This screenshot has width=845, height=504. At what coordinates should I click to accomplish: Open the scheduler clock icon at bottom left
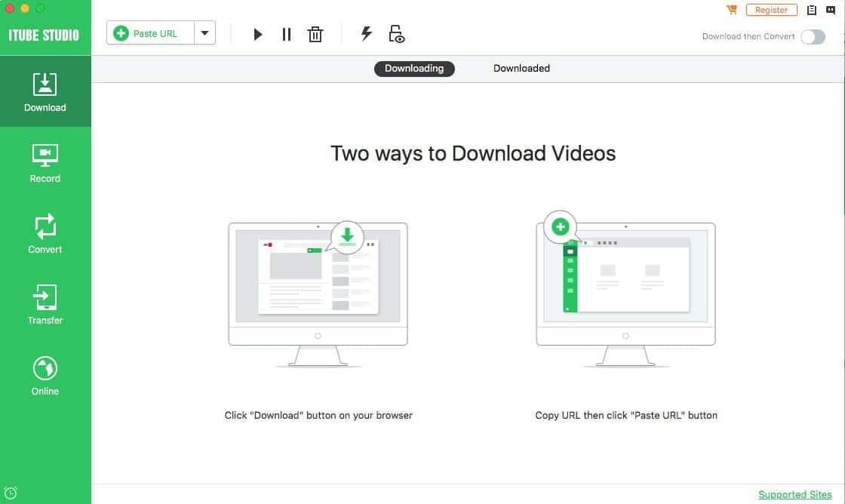coord(11,491)
